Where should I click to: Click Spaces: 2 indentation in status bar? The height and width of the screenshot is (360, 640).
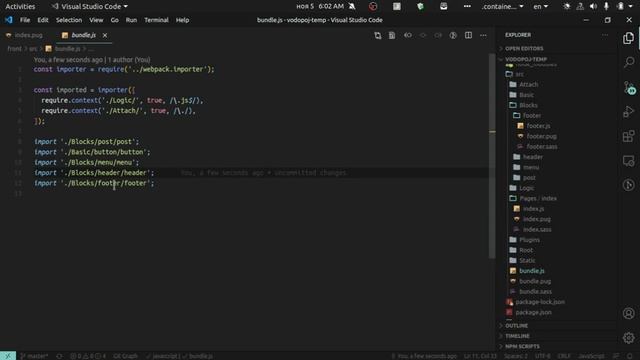[x=515, y=356]
